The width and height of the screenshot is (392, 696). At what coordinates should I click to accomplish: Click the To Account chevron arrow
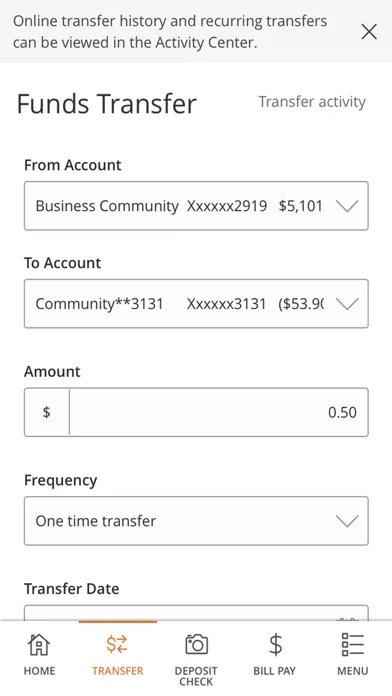[x=347, y=304]
